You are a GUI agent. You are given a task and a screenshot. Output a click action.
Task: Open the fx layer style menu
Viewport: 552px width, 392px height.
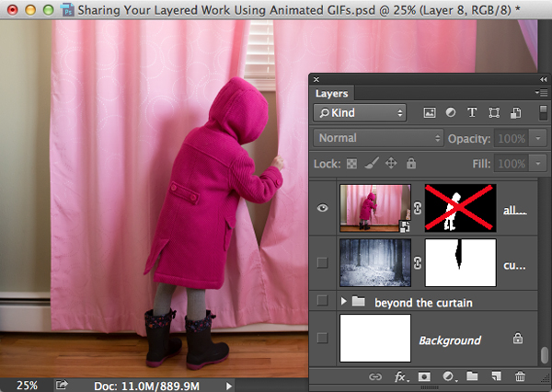[x=400, y=376]
